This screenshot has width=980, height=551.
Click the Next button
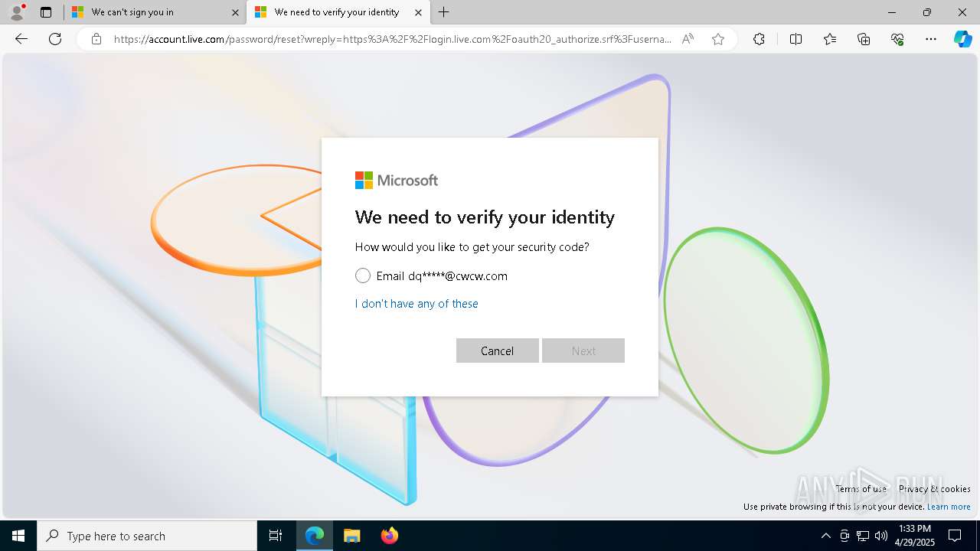583,350
